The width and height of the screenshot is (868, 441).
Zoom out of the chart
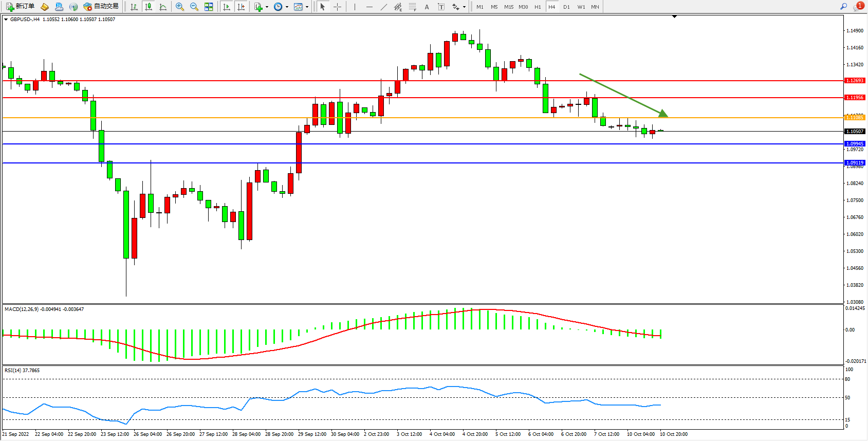point(194,7)
